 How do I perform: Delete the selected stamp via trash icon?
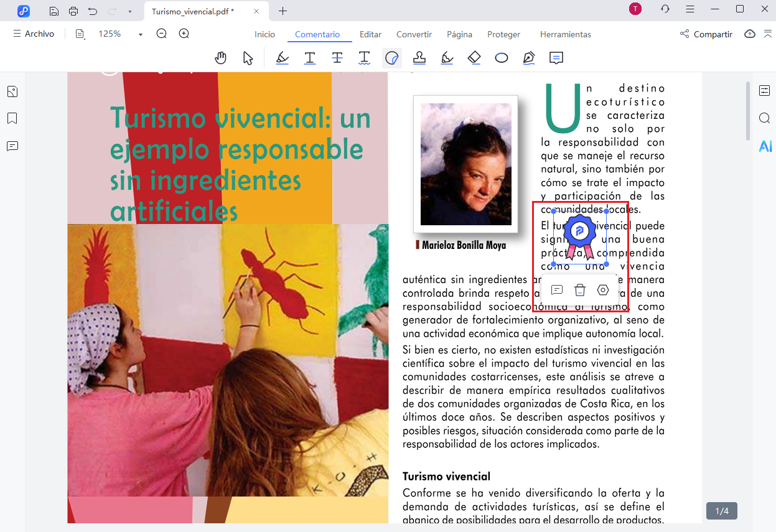coord(580,290)
